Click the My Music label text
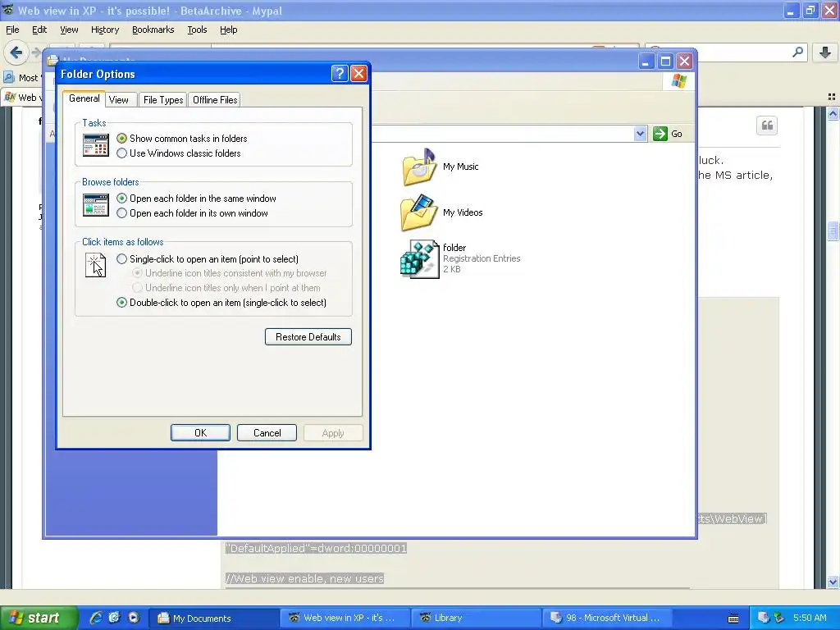 pyautogui.click(x=461, y=167)
